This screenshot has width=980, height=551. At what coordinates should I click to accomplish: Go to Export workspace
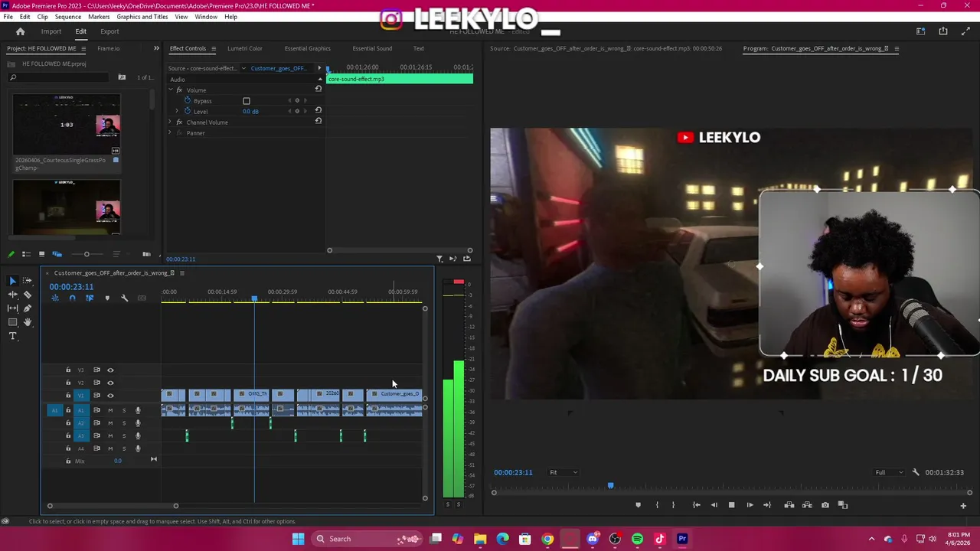pos(109,31)
